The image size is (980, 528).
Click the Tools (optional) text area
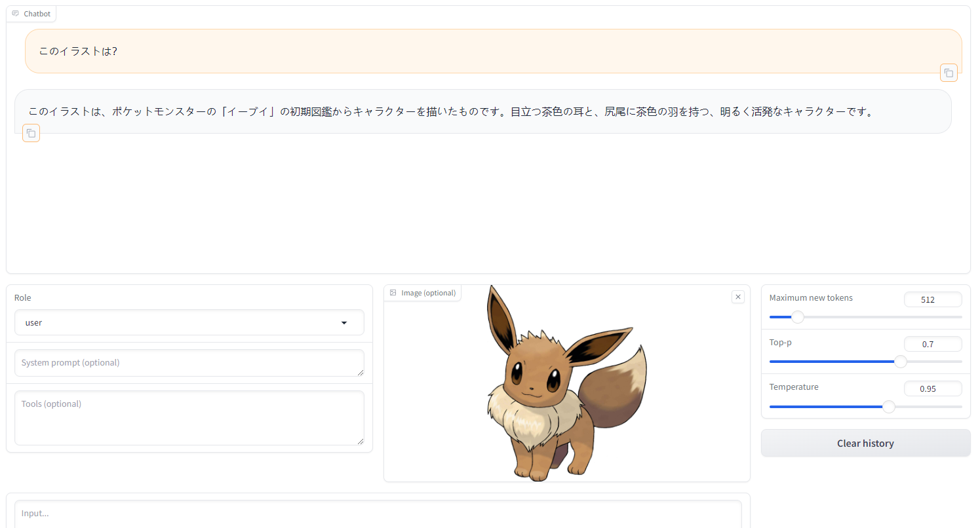[x=189, y=417]
